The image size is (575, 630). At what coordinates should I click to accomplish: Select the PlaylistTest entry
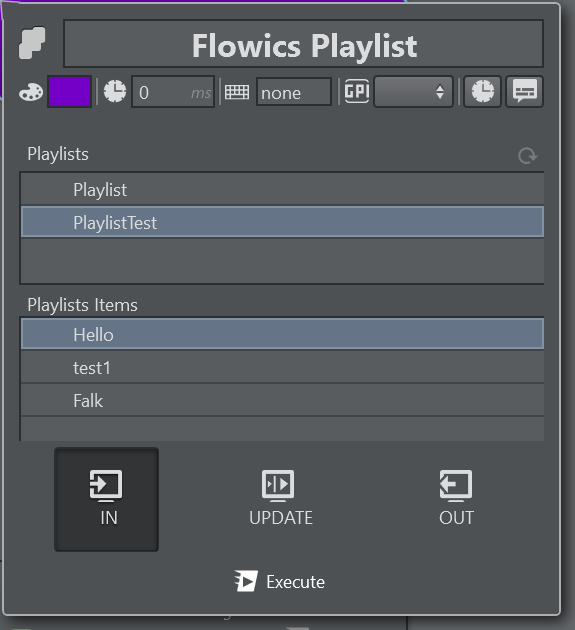point(282,222)
